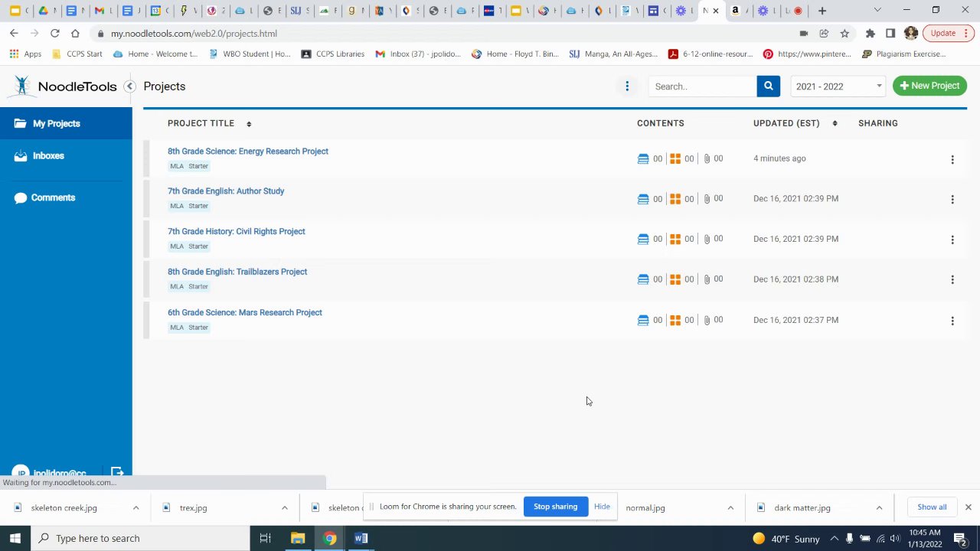Click Stop sharing in Loom bar
The image size is (980, 551).
555,507
